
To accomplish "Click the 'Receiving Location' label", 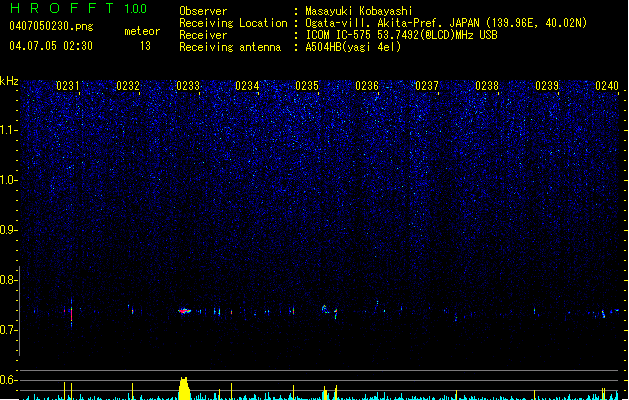I will click(233, 23).
